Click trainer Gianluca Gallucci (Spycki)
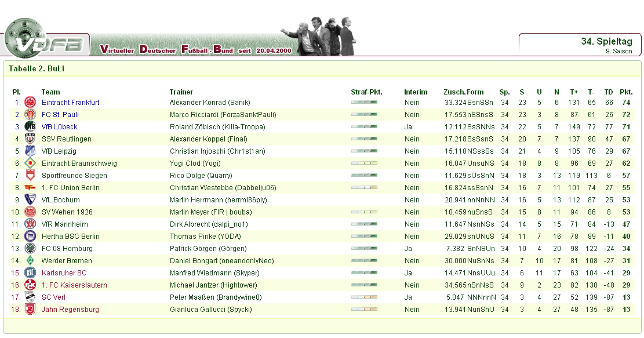The image size is (644, 338). (210, 310)
